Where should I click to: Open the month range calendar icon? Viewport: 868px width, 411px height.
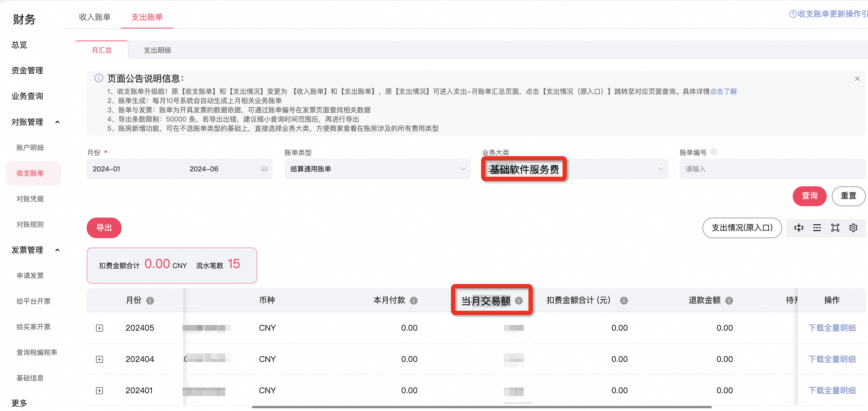tap(265, 169)
